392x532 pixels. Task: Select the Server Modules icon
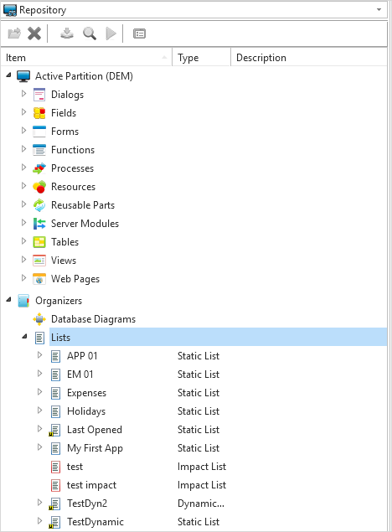(39, 224)
